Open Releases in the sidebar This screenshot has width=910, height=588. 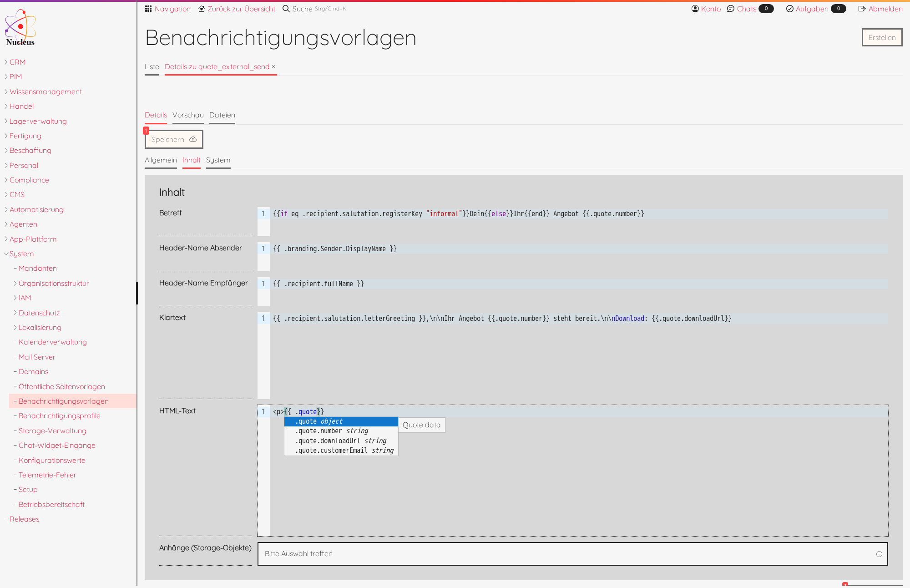24,519
